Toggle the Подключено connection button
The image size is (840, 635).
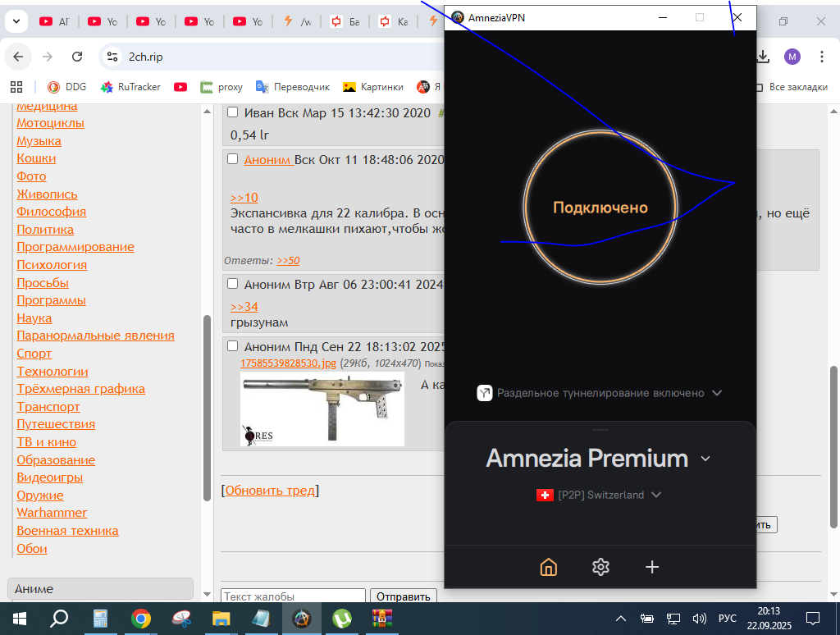600,208
